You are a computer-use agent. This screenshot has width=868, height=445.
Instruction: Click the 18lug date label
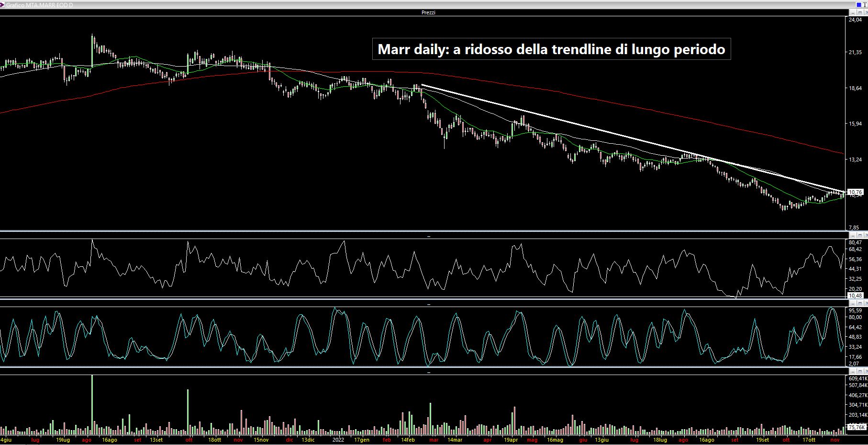(660, 440)
